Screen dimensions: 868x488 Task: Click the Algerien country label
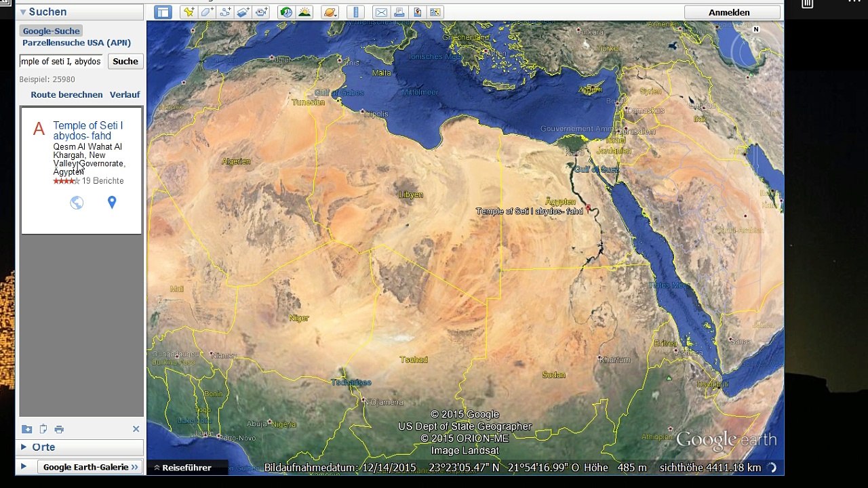coord(236,161)
